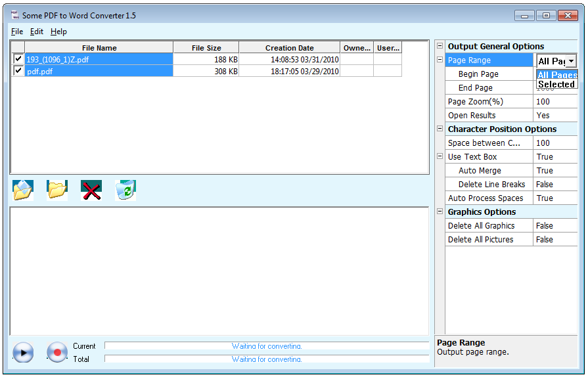Click the User... column header
The height and width of the screenshot is (379, 588).
[x=388, y=47]
